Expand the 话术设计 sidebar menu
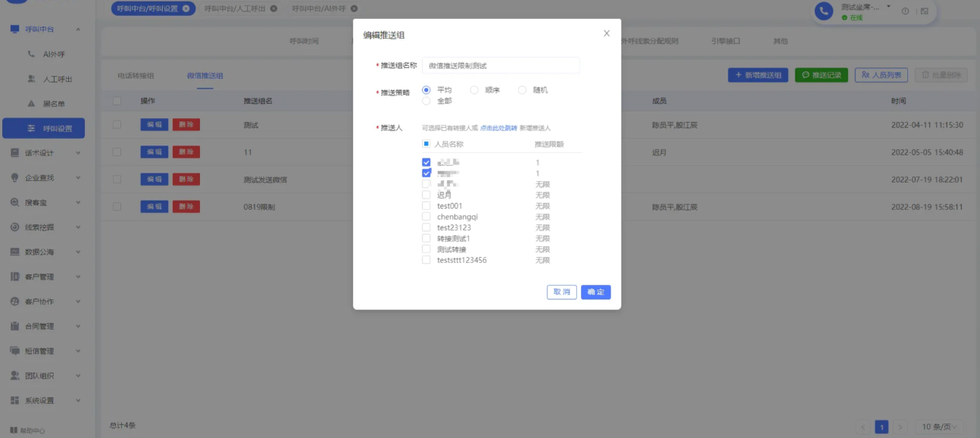 click(78, 153)
